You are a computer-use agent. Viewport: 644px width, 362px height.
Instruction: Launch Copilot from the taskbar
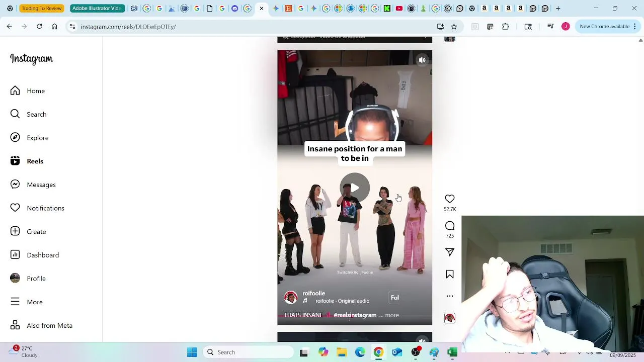(x=323, y=352)
